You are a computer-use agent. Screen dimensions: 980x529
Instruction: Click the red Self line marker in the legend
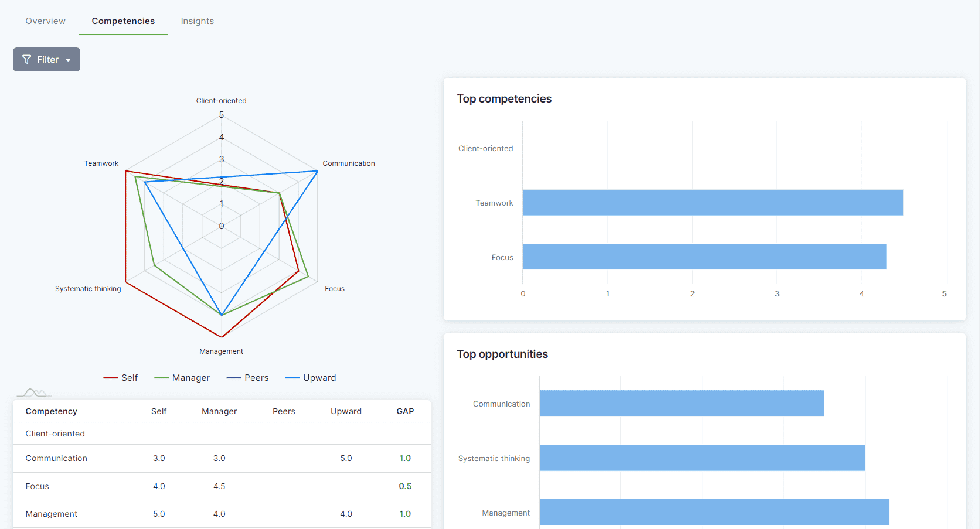[x=111, y=378]
